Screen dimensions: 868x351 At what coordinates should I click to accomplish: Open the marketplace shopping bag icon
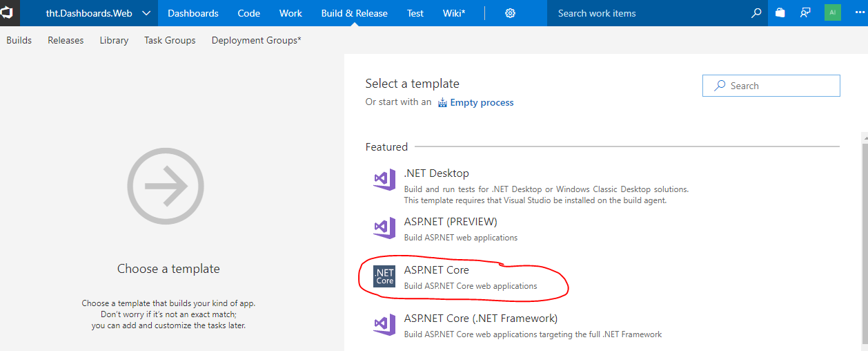pyautogui.click(x=780, y=13)
